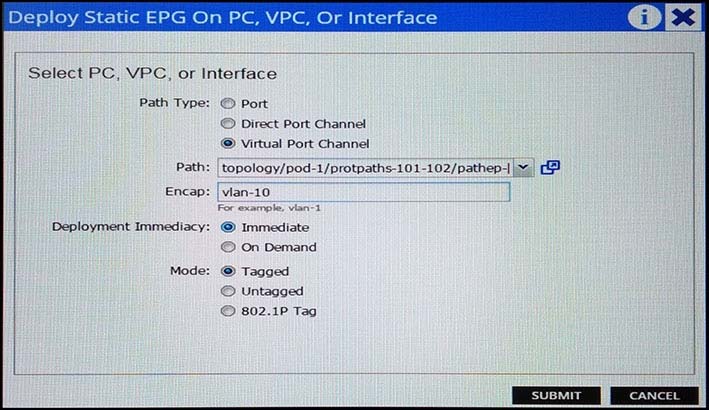This screenshot has height=410, width=709.
Task: Click the Encap vlan-10 input field
Action: (x=364, y=192)
